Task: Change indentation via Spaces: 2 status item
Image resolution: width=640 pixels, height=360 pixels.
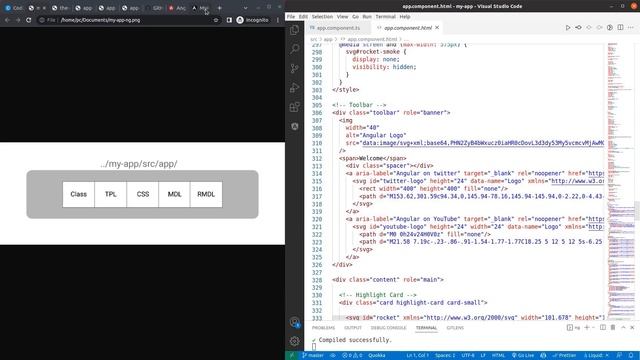Action: coord(445,356)
